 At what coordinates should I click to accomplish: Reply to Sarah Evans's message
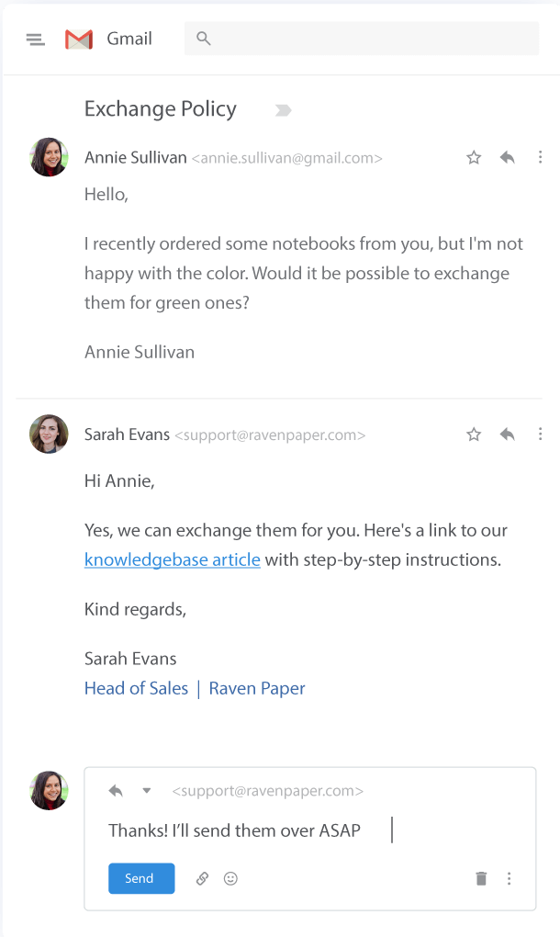point(508,435)
